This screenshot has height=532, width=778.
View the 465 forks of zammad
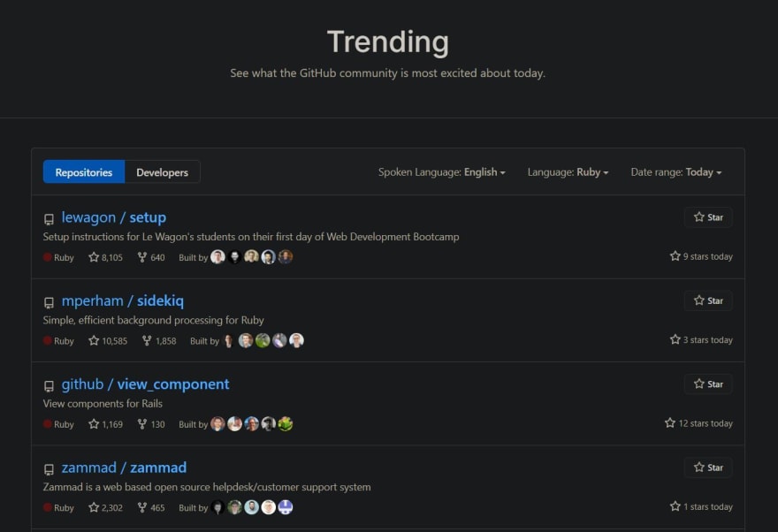coord(151,507)
